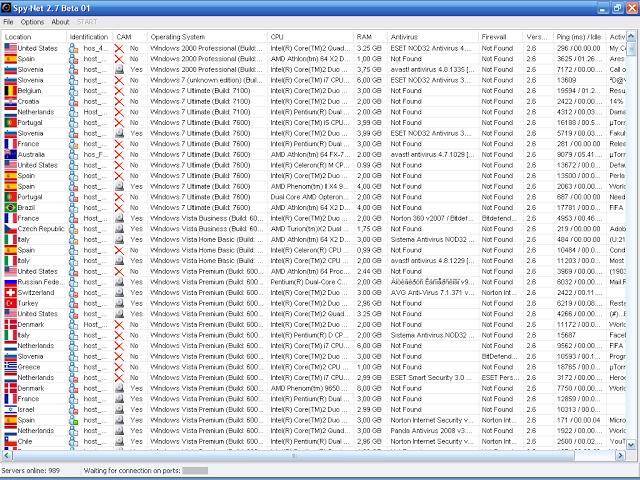The height and width of the screenshot is (480, 640).
Task: Click the webcam icon in Chile row
Action: point(119,441)
